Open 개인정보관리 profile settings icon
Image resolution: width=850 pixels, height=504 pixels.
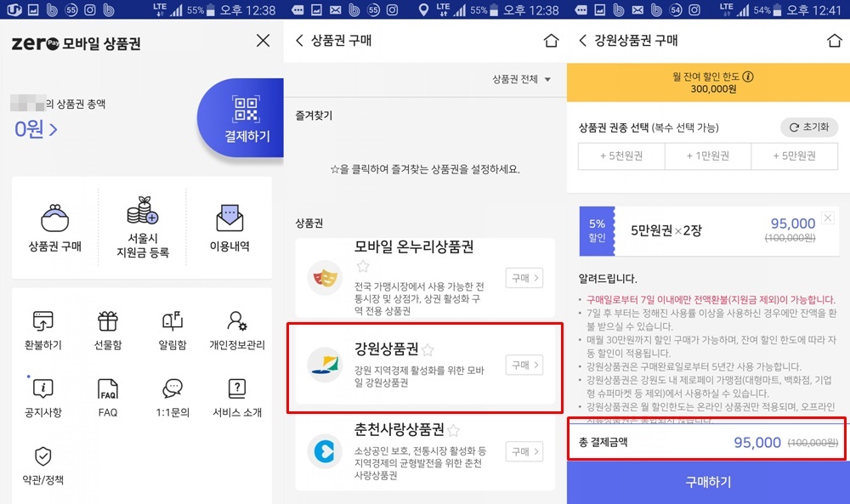pos(237,320)
